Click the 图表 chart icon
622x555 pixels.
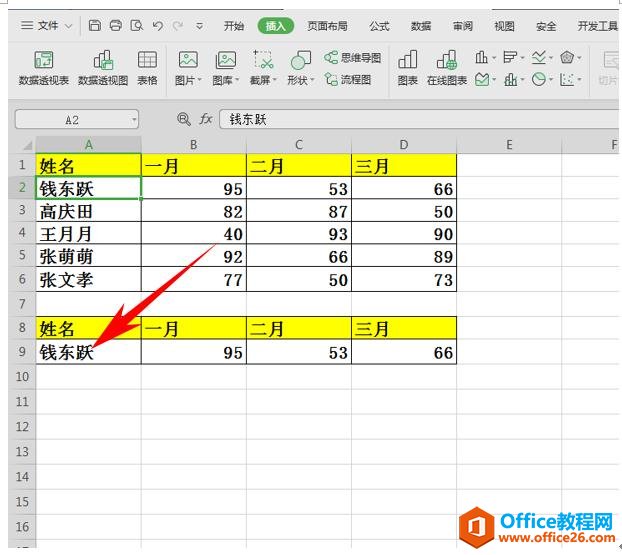(x=407, y=68)
